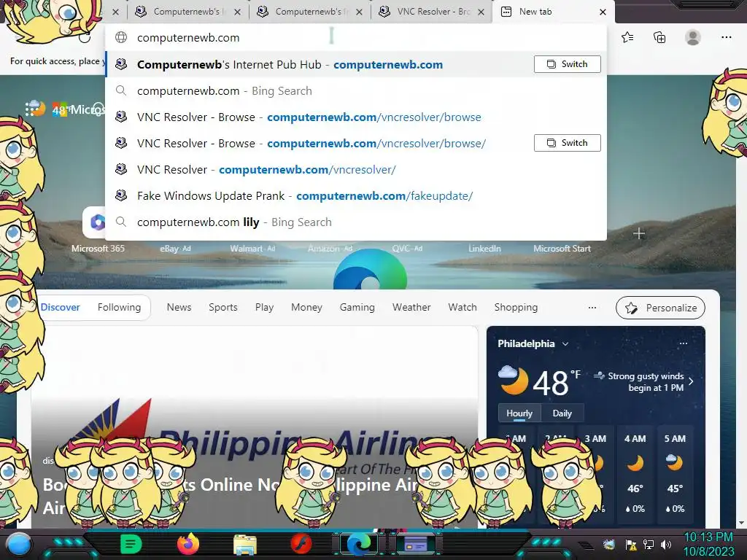Select the 5 AM hourly forecast
The width and height of the screenshot is (747, 560).
(x=675, y=474)
